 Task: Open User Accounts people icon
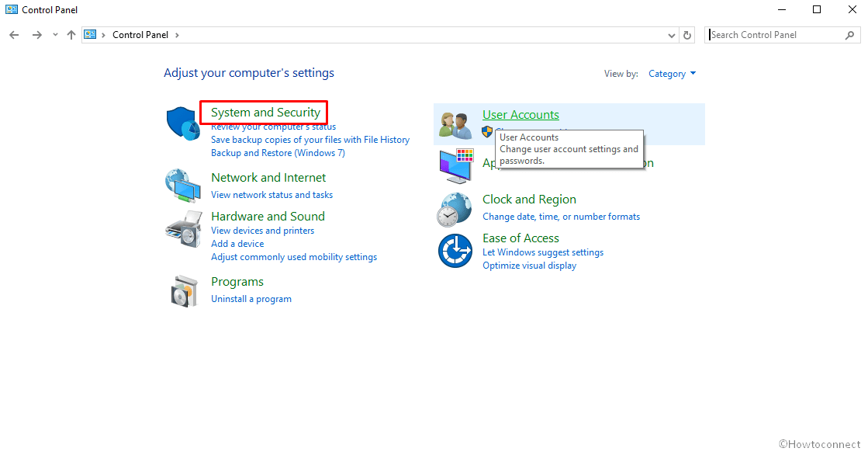point(455,125)
